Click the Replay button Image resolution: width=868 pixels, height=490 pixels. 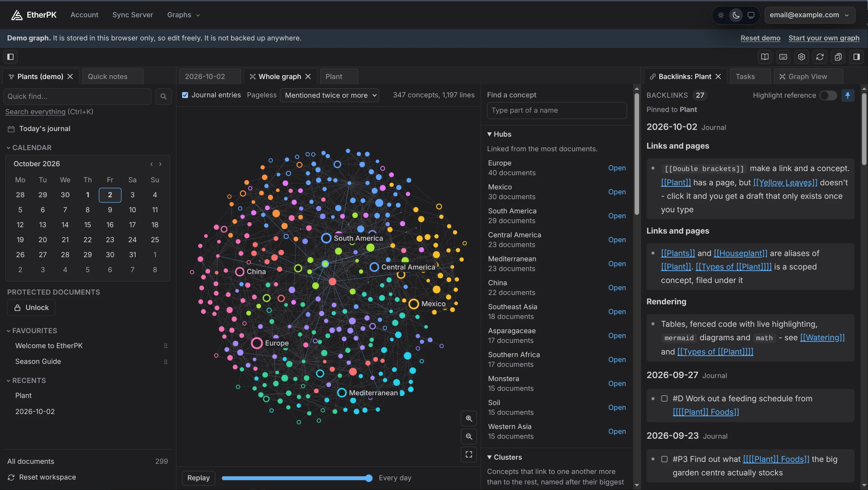point(199,478)
